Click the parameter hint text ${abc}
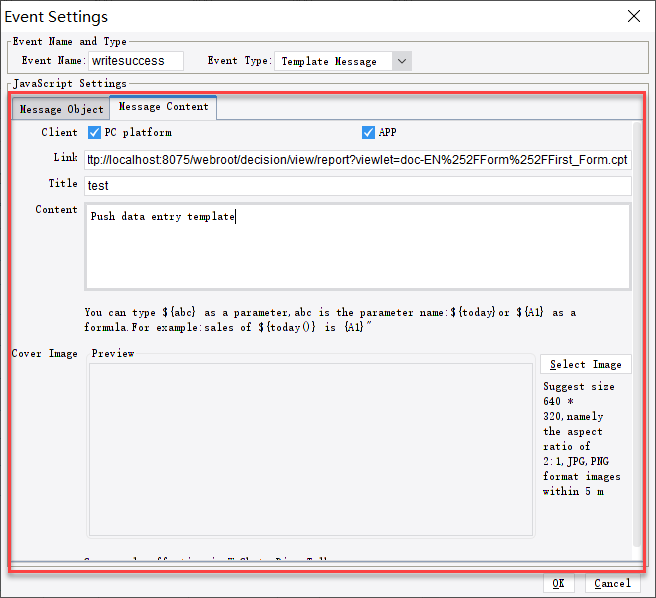Image resolution: width=656 pixels, height=598 pixels. (179, 312)
